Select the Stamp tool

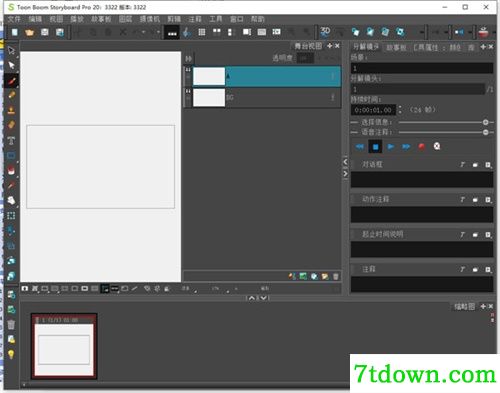[11, 110]
